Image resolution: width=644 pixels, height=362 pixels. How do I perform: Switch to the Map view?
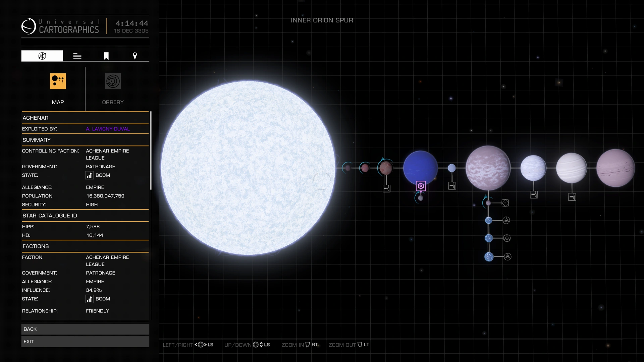58,81
